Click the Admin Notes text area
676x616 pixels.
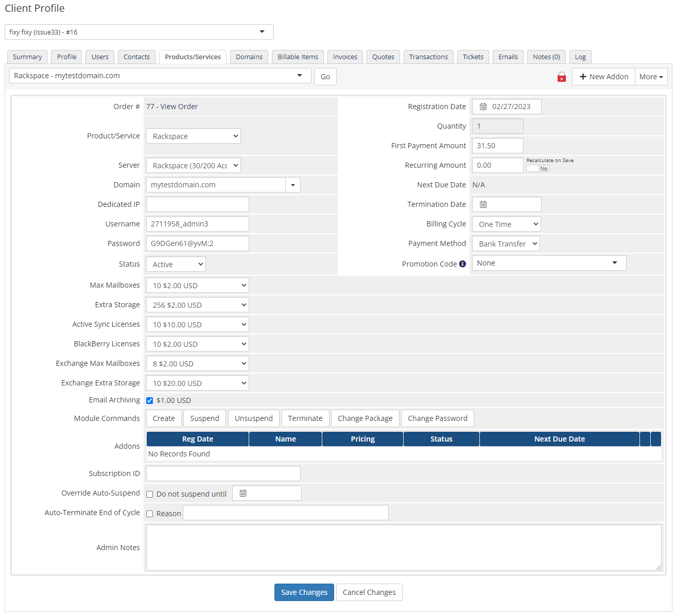[404, 548]
